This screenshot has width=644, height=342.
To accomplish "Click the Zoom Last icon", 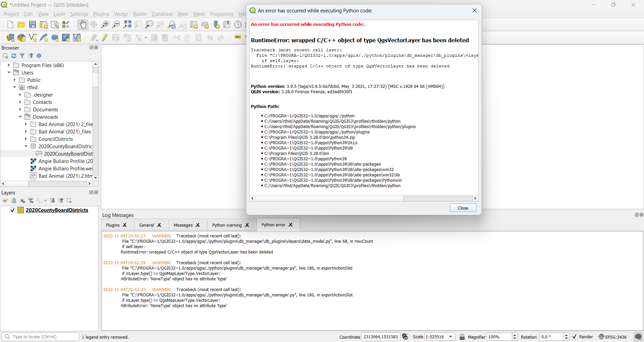I will pos(172,24).
